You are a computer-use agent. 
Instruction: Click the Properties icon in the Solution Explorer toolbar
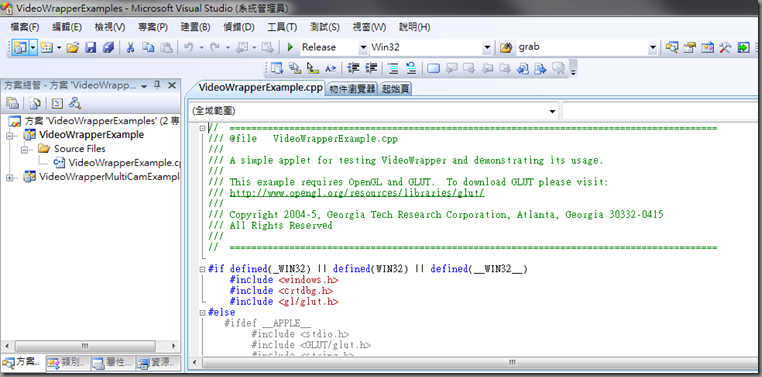click(13, 103)
